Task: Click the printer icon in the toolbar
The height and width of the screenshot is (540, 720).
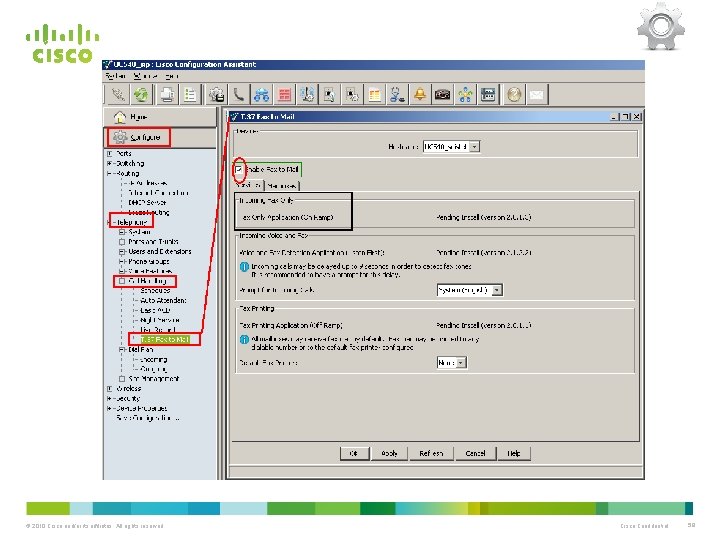Action: coord(167,95)
